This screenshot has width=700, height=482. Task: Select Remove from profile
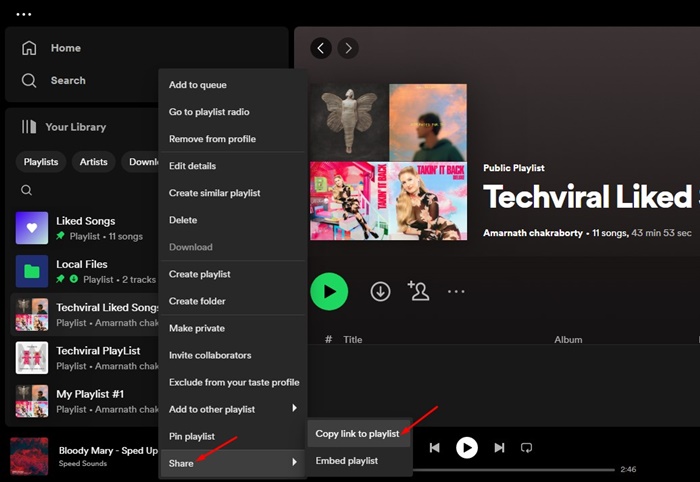[233, 139]
